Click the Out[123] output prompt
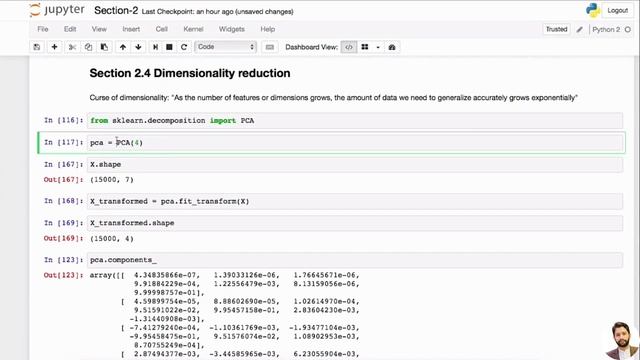Screen dimensions: 640x360 click(x=63, y=275)
